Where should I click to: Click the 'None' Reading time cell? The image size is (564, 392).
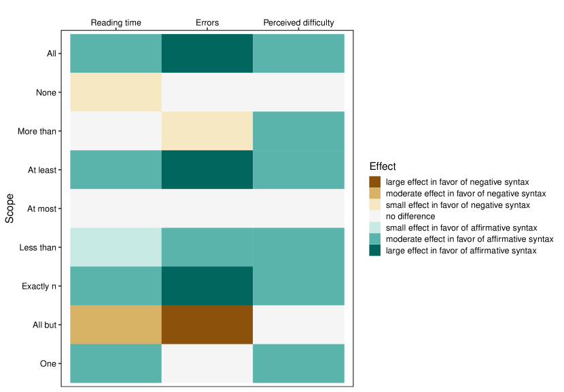tap(116, 92)
